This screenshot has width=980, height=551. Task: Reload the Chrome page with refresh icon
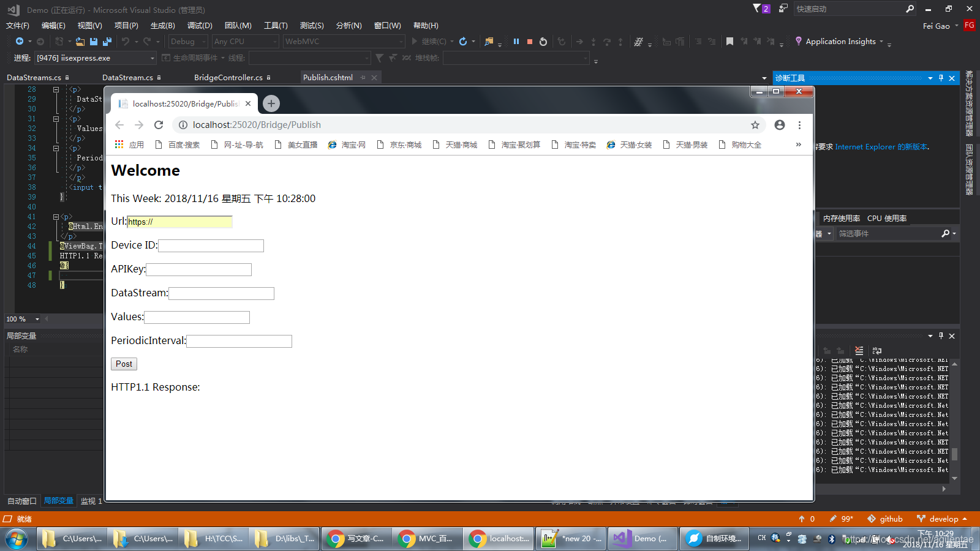point(159,125)
